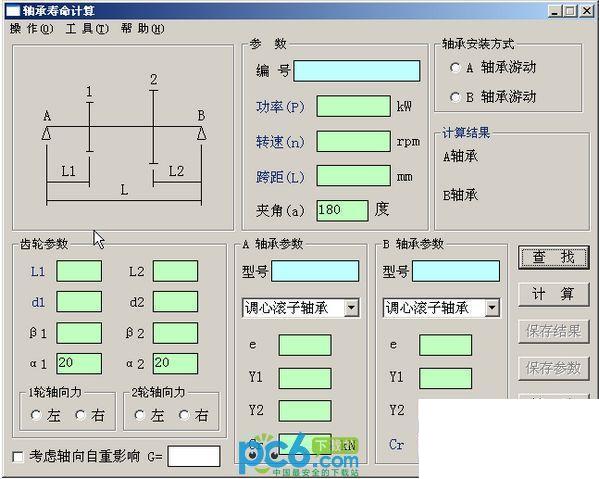Focus the β1 input field
The width and height of the screenshot is (599, 479).
pos(79,333)
